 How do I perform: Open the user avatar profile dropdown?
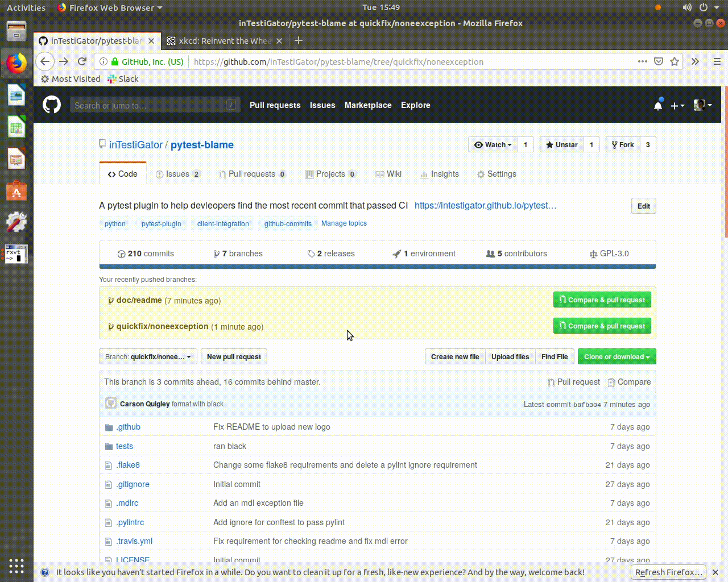(x=703, y=105)
